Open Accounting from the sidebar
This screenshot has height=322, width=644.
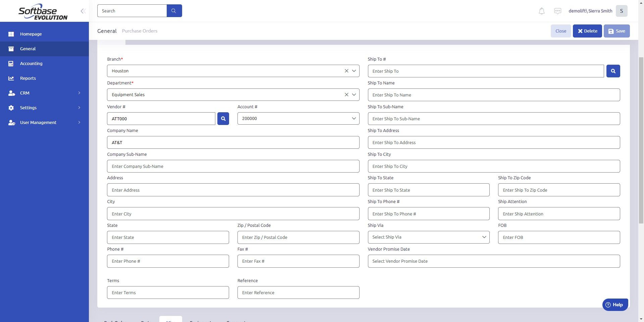tap(31, 63)
